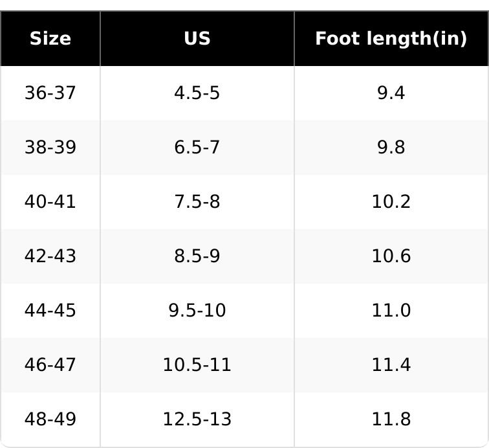
Task: Click the US 6.5-7 cell
Action: pyautogui.click(x=197, y=148)
